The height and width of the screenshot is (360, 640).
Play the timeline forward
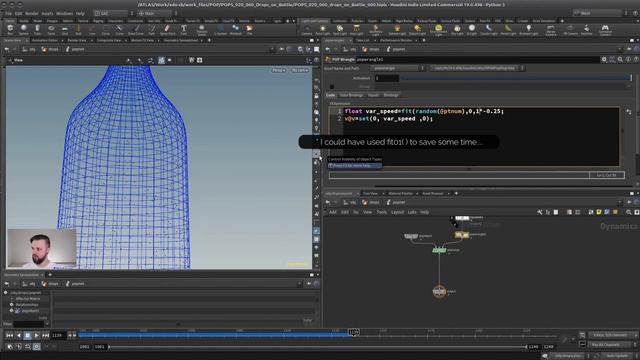pos(36,335)
